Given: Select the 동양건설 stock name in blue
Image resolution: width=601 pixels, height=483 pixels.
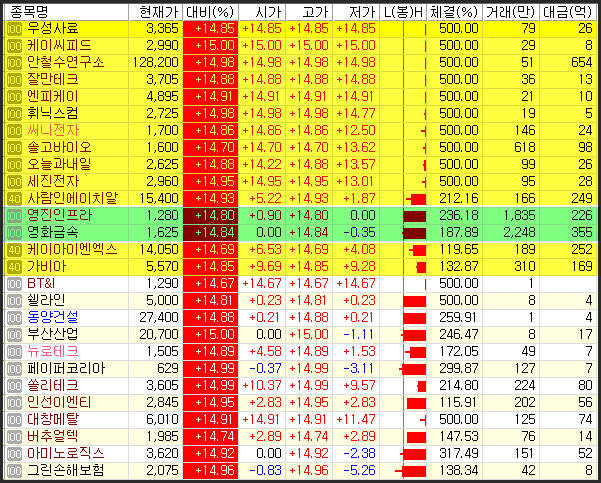Looking at the screenshot, I should (x=53, y=317).
